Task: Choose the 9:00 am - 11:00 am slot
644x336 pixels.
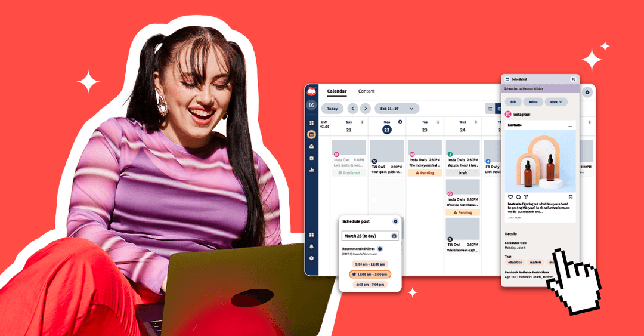Action: pos(370,264)
